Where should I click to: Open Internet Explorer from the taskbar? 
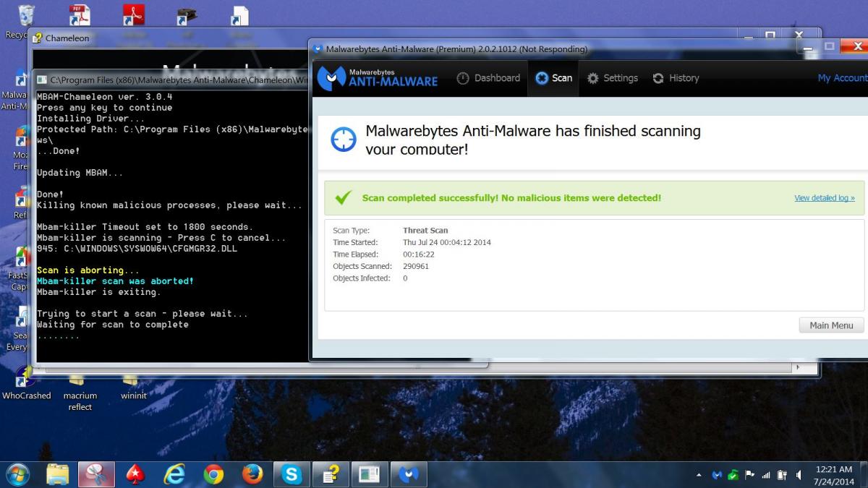(x=174, y=474)
